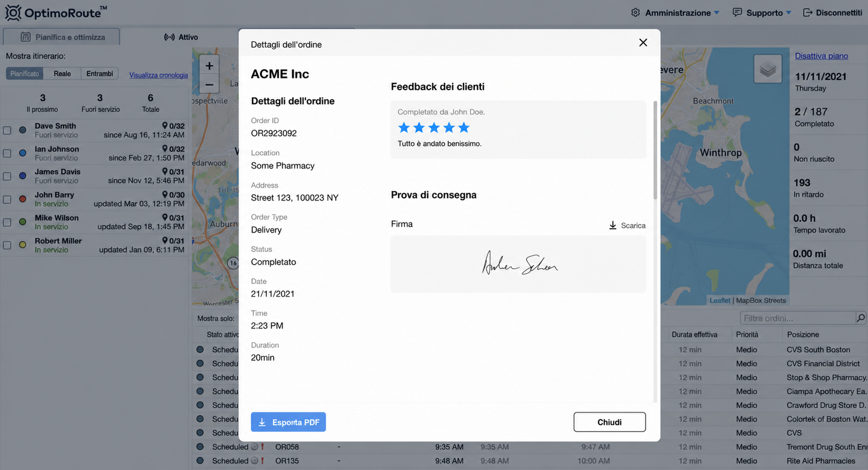Select Entrambi itinerary view

100,74
